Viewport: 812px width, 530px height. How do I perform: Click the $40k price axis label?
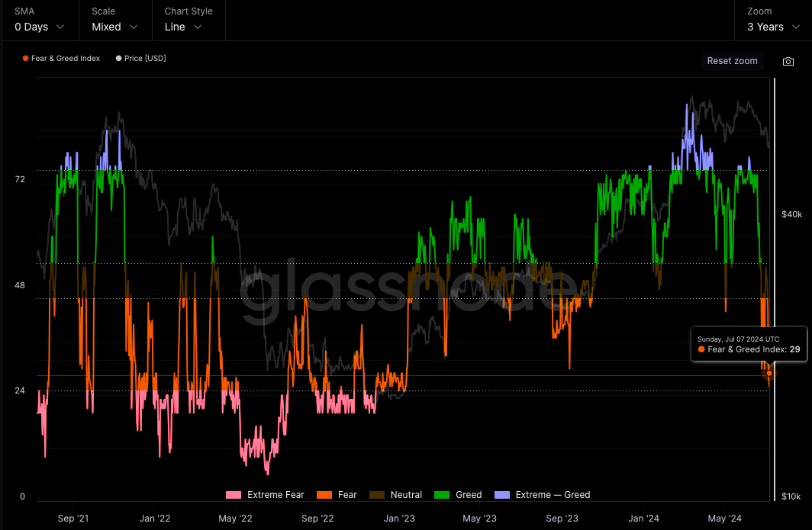tap(792, 214)
